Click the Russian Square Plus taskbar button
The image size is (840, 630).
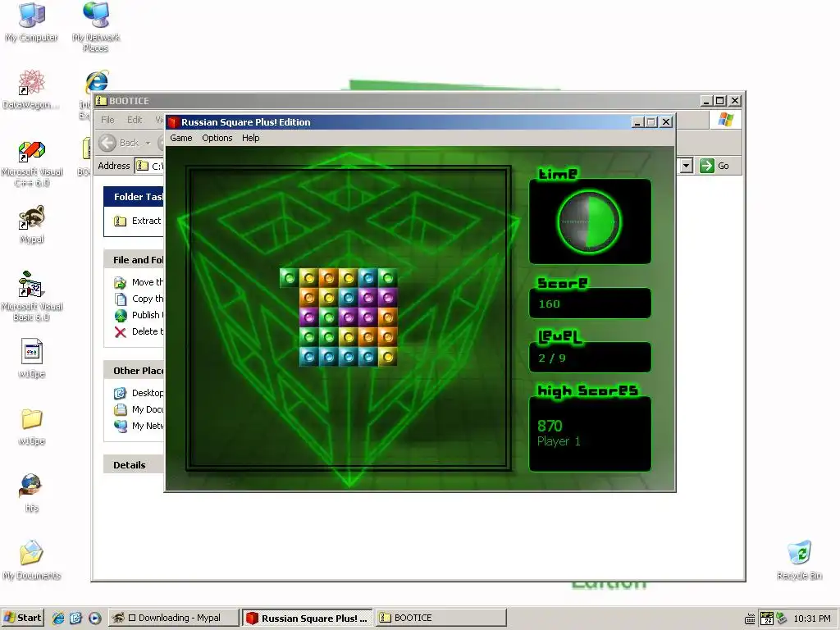point(307,618)
